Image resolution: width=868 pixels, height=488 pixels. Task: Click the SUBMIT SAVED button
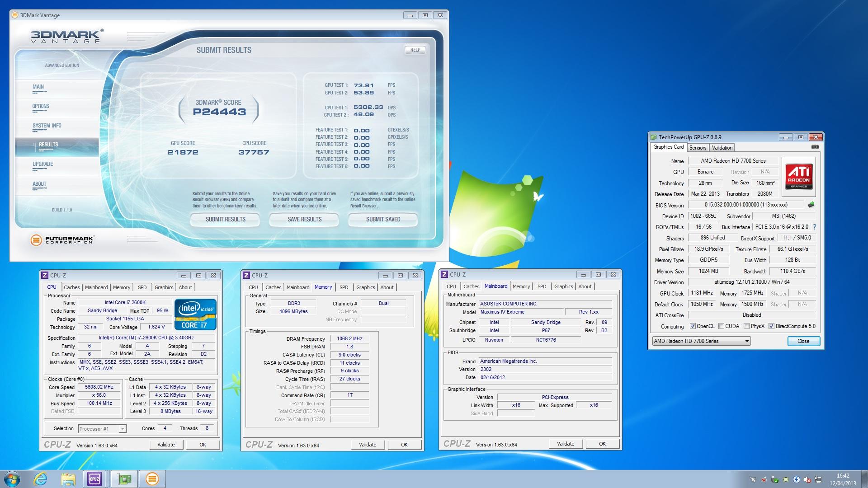383,220
